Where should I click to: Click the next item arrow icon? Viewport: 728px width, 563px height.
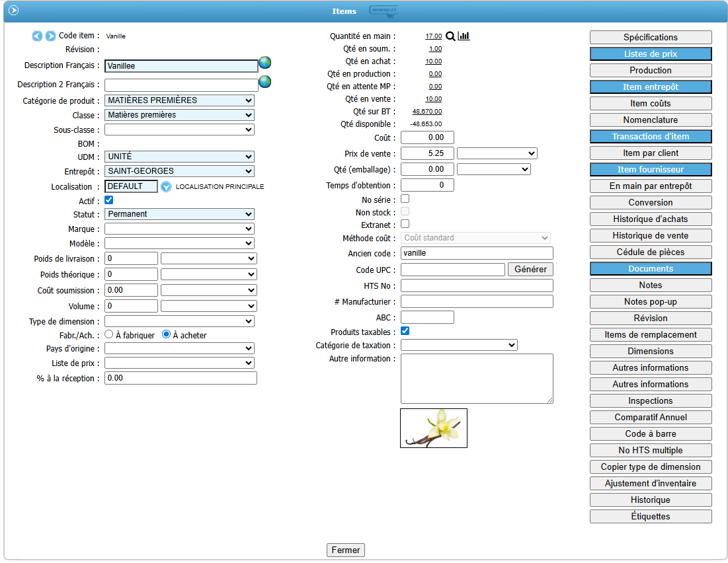pos(50,36)
